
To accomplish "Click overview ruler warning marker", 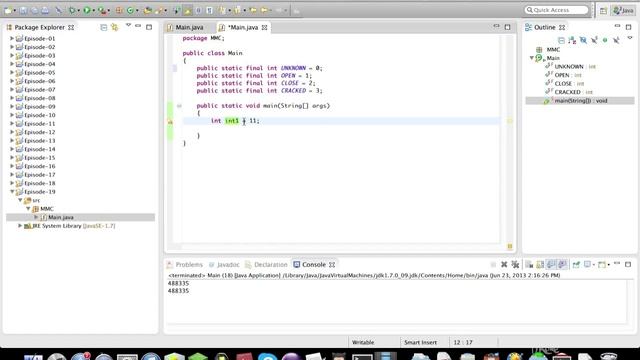I will pos(509,121).
